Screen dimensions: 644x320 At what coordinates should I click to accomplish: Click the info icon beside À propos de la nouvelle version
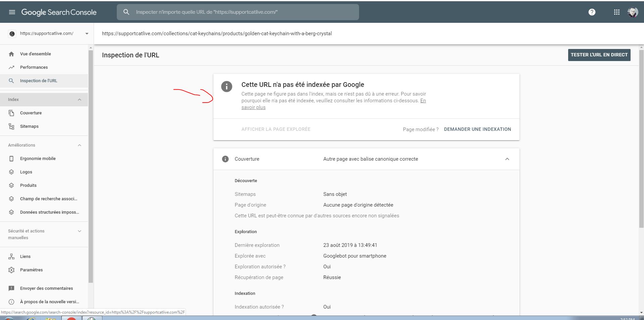pos(11,302)
